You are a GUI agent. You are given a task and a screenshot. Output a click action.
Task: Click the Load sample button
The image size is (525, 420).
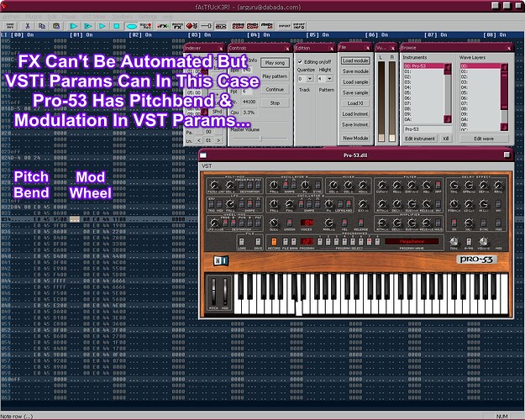point(355,82)
